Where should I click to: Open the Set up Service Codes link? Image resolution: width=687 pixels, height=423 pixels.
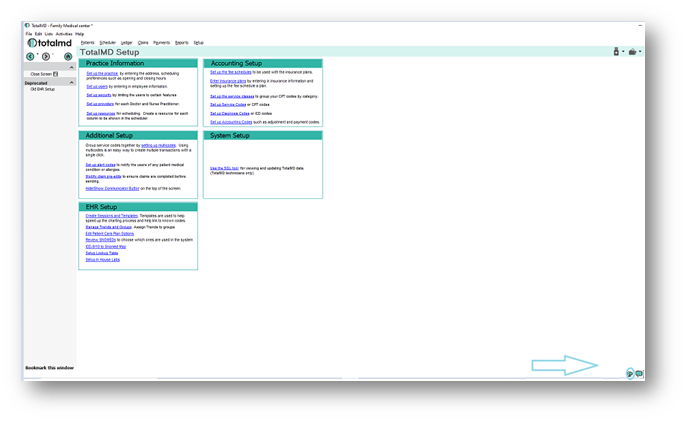click(228, 105)
